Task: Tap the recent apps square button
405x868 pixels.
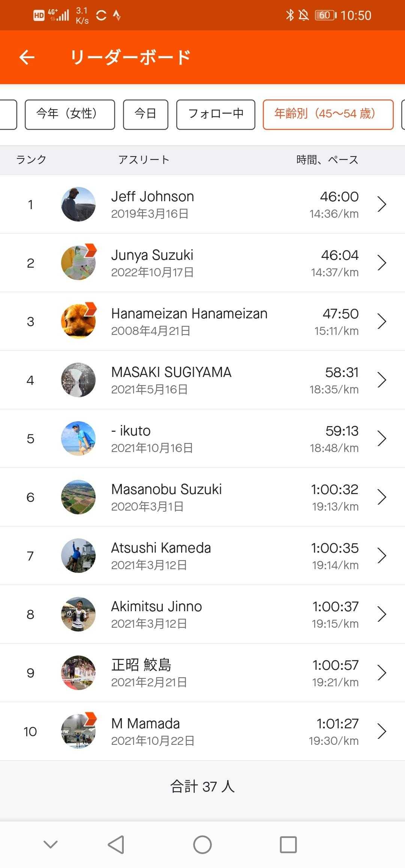Action: click(288, 845)
